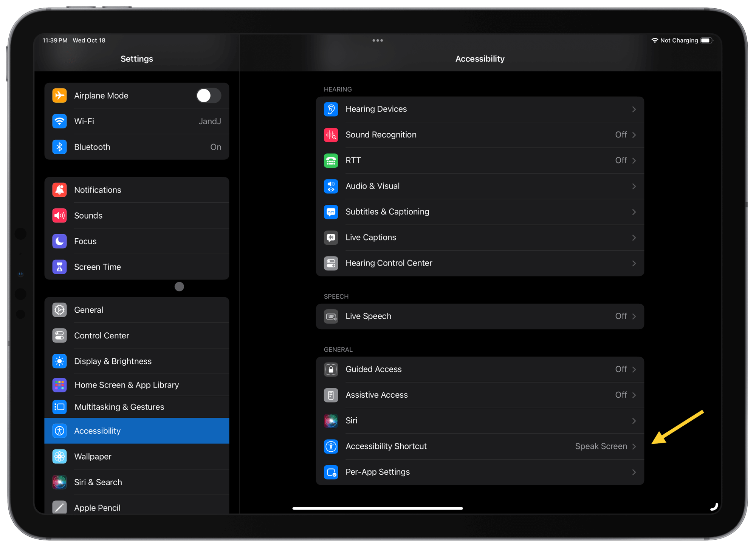Tap the Live Captions speech bubble icon
The width and height of the screenshot is (756, 548).
331,238
